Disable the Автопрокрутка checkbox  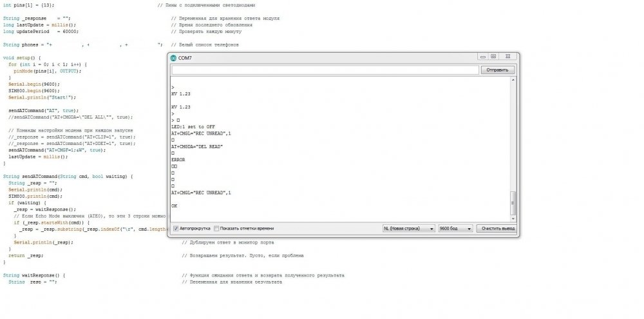point(176,229)
